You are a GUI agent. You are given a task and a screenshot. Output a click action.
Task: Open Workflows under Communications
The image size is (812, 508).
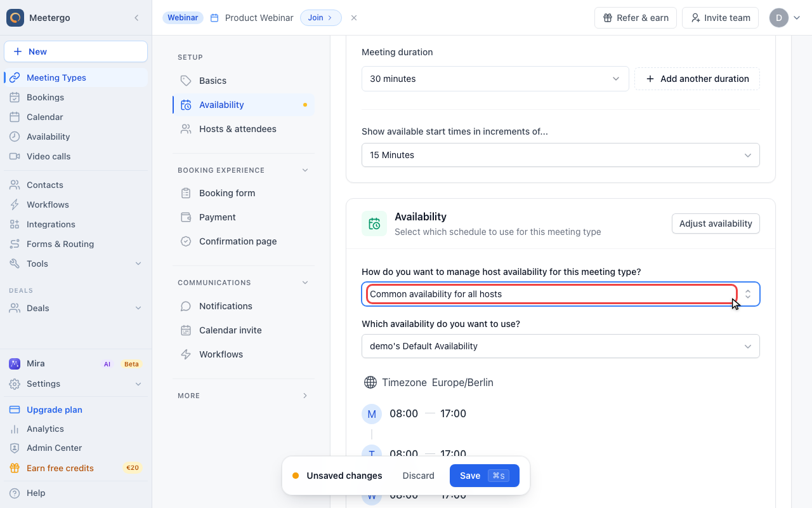(244, 354)
